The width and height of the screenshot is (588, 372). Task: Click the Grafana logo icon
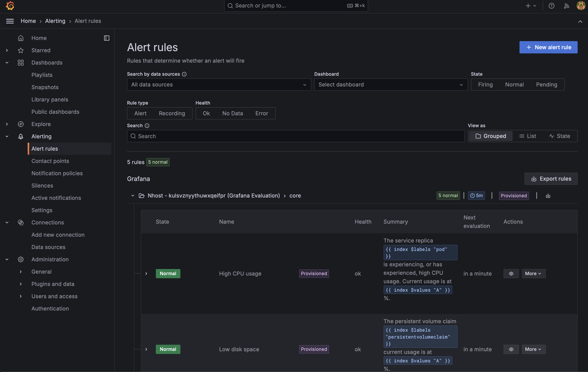(x=10, y=6)
